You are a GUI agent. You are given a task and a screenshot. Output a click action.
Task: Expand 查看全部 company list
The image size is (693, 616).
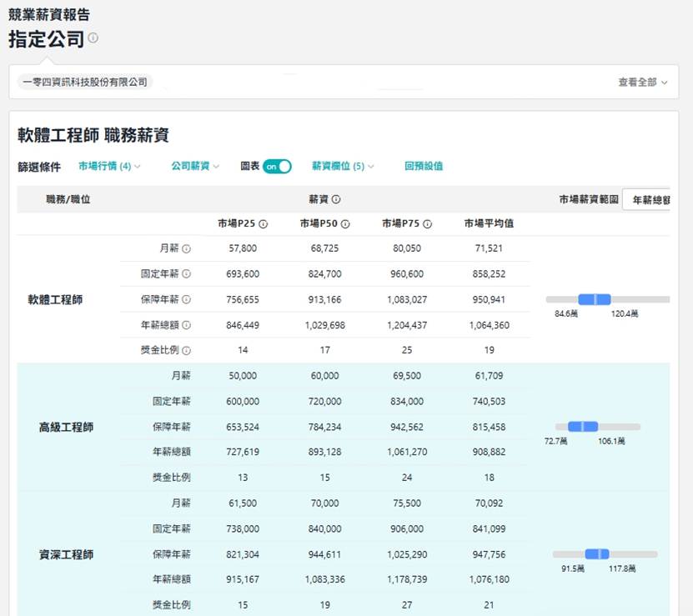(642, 83)
